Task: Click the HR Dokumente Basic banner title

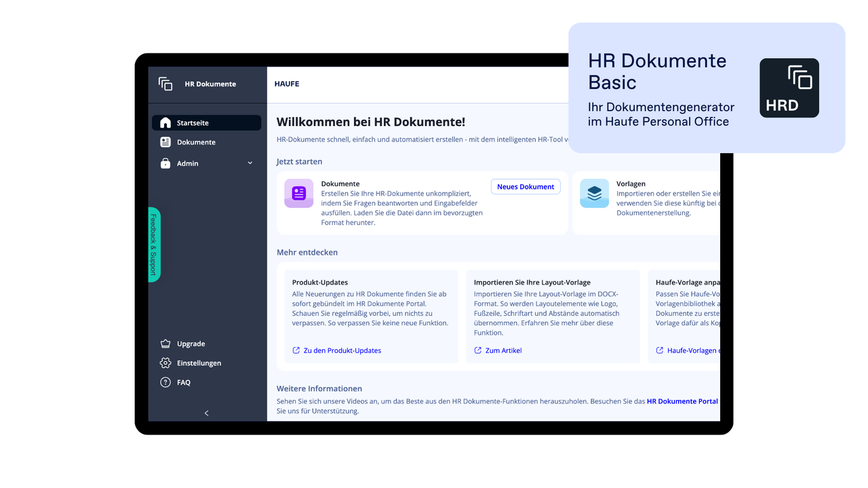Action: coord(657,71)
